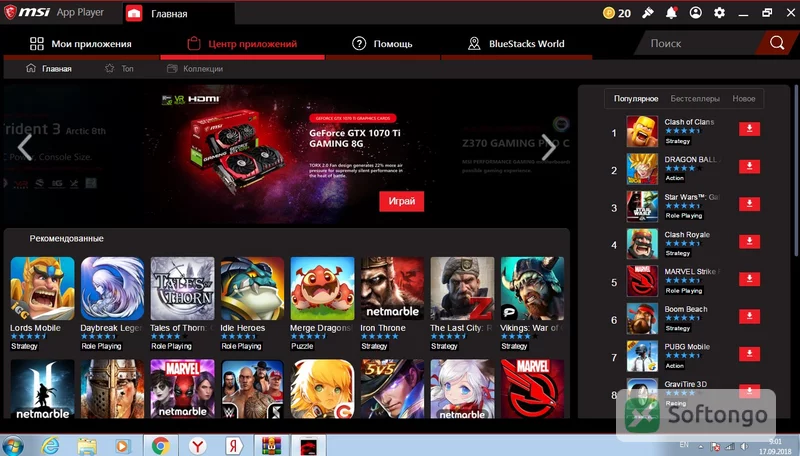Open the settings gear in title bar
800x456 pixels.
[719, 13]
